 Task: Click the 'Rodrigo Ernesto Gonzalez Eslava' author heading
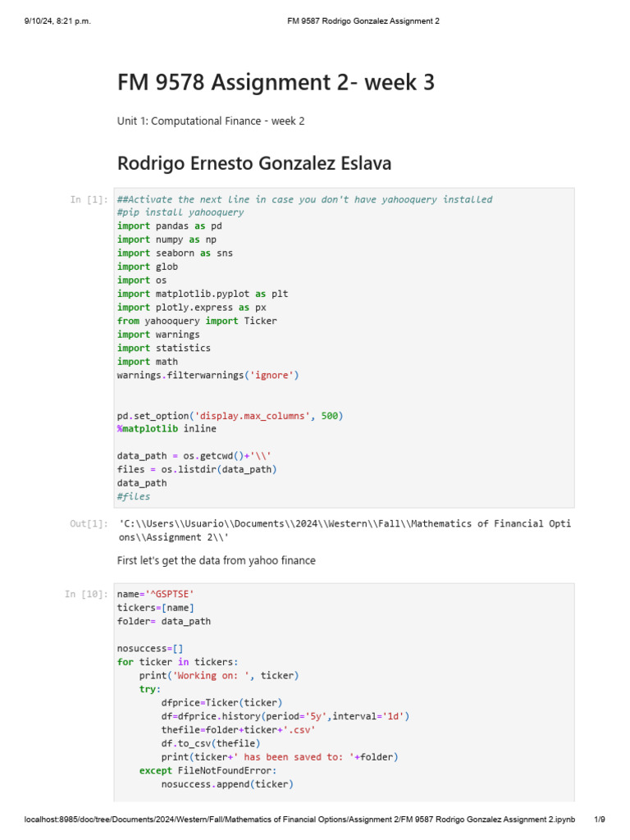coord(254,163)
